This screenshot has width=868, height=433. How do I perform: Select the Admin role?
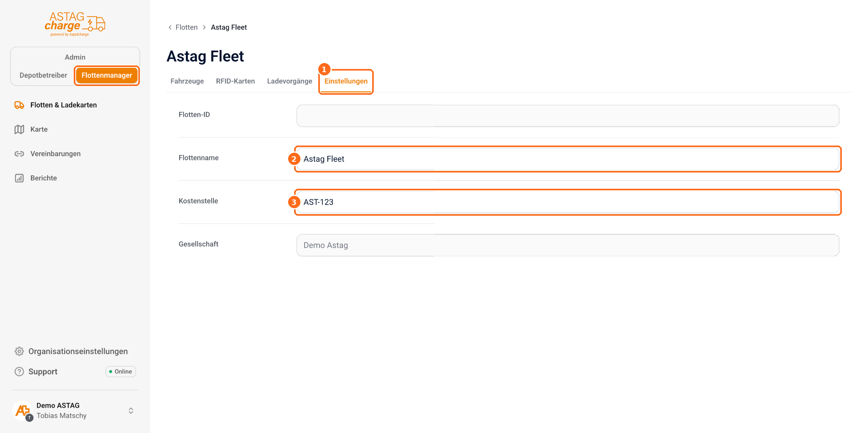(x=75, y=57)
